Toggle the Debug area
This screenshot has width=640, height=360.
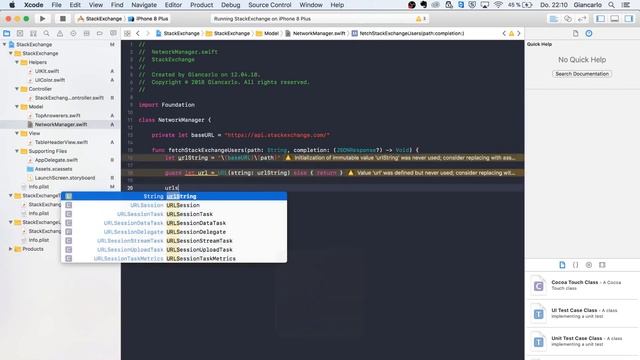click(615, 19)
